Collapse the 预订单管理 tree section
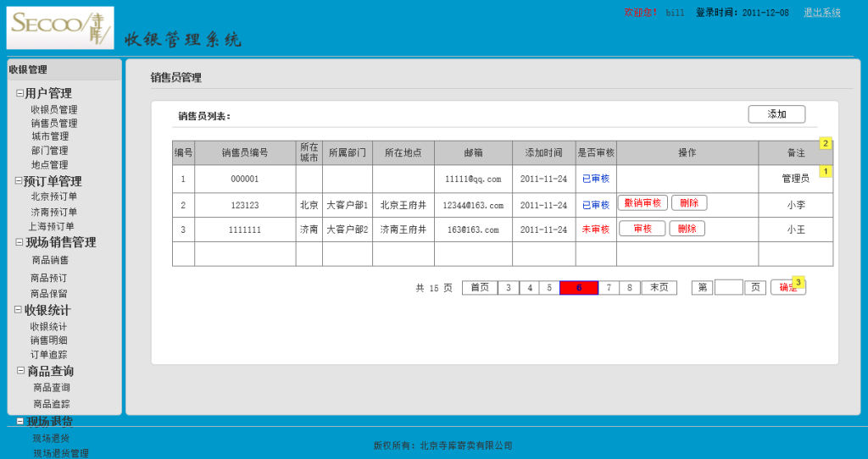Image resolution: width=868 pixels, height=459 pixels. coord(19,181)
